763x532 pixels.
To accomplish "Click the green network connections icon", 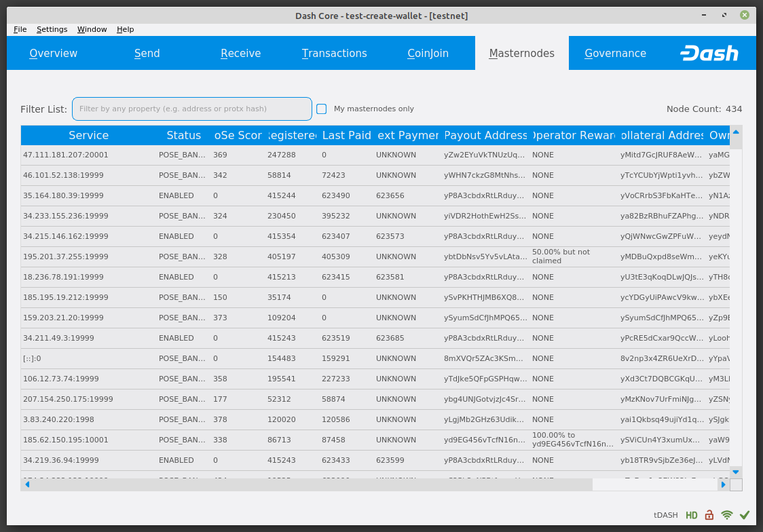I will (x=727, y=515).
